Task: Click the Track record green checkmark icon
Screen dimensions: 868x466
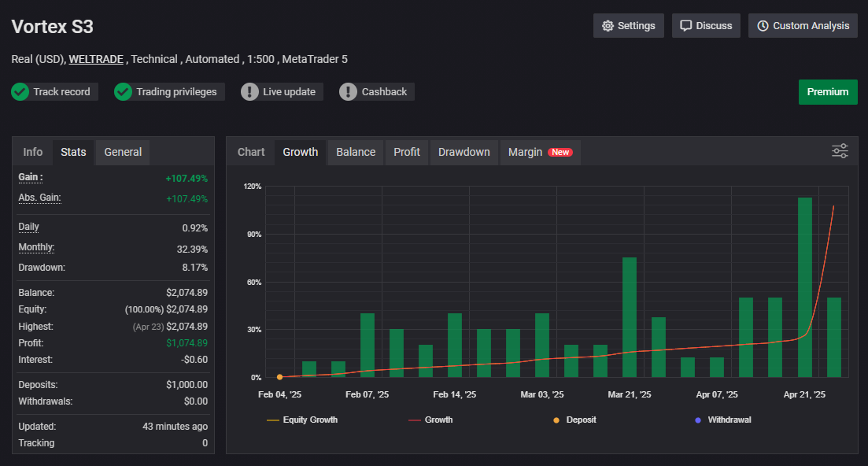Action: tap(20, 92)
